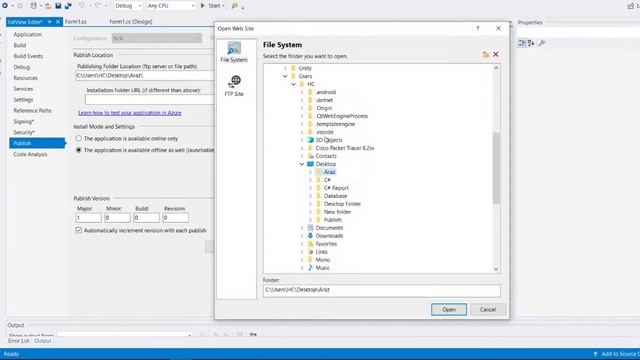This screenshot has height=360, width=640.
Task: Click the Redo toolbar icon
Action: pos(97,6)
